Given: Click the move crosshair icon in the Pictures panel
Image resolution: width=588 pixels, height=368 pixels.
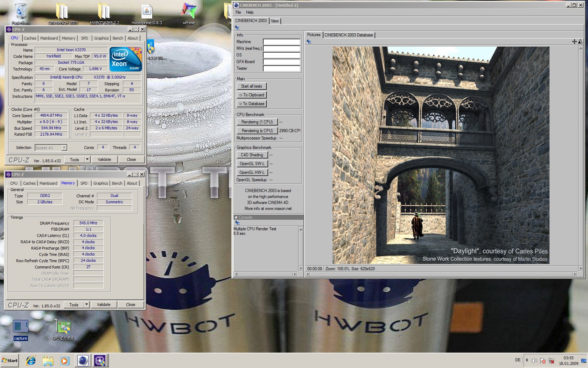Looking at the screenshot, I should point(574,42).
